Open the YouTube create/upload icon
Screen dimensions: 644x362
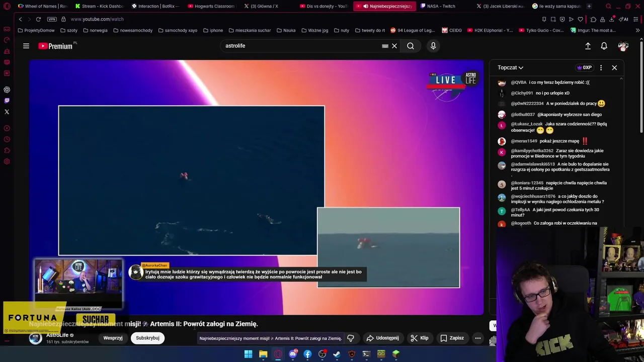point(588,46)
